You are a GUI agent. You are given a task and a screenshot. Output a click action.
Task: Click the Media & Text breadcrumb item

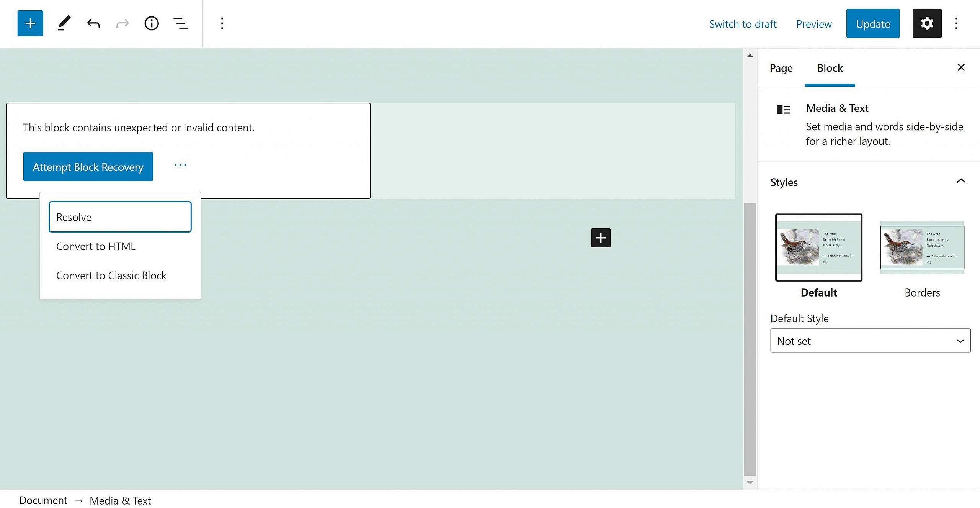pyautogui.click(x=120, y=500)
